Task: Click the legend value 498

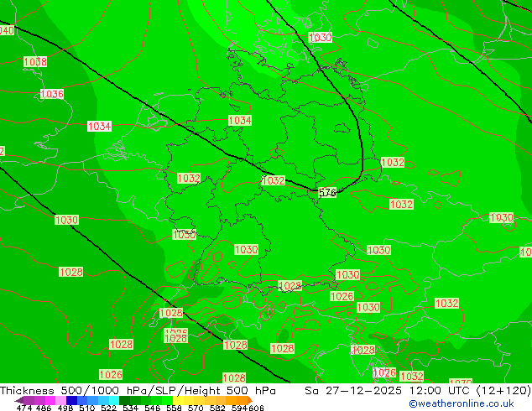Action: point(65,408)
